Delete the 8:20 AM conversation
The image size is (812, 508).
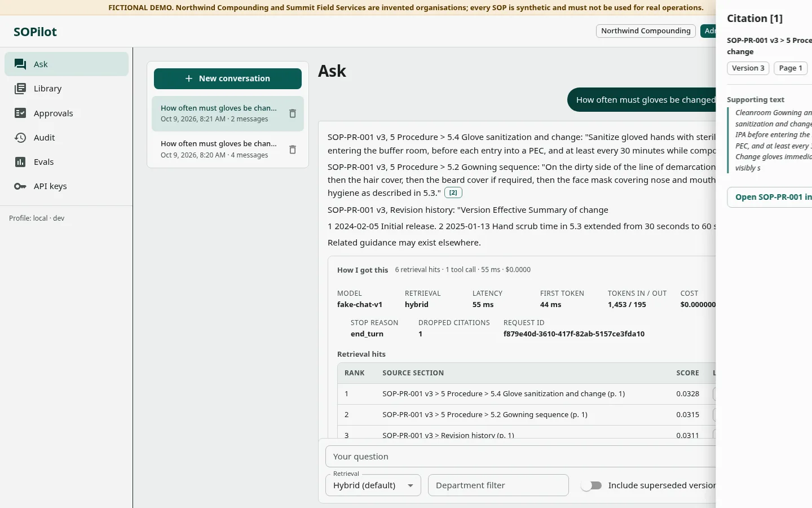point(293,150)
